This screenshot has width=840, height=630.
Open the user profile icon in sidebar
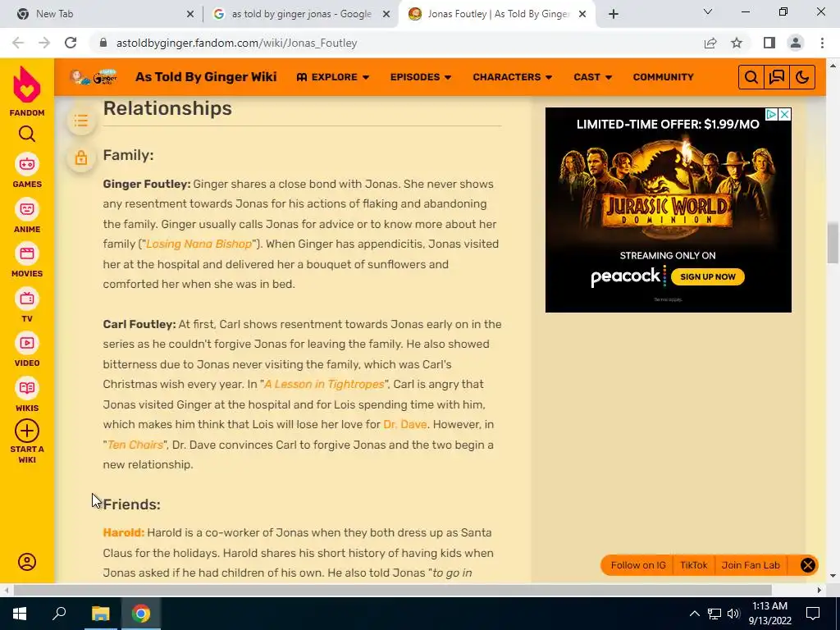click(27, 562)
